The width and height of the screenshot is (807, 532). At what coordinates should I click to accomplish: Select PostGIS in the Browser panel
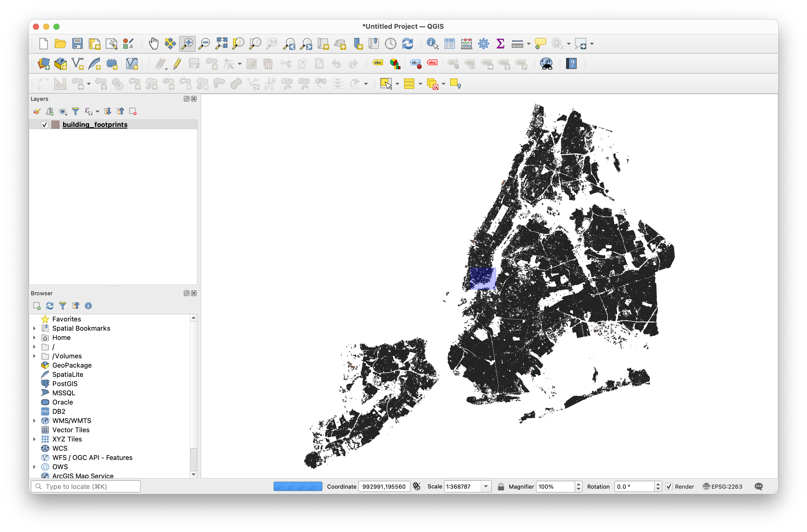(64, 384)
